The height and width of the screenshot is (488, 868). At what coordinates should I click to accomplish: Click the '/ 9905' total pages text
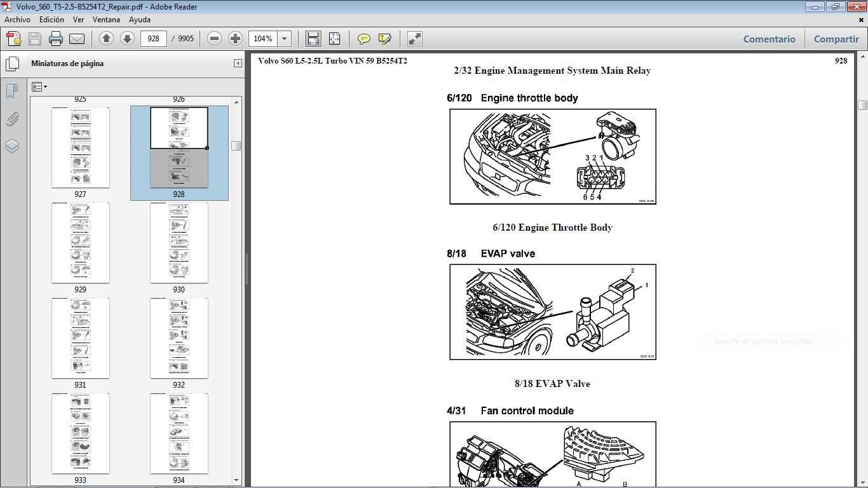(183, 39)
